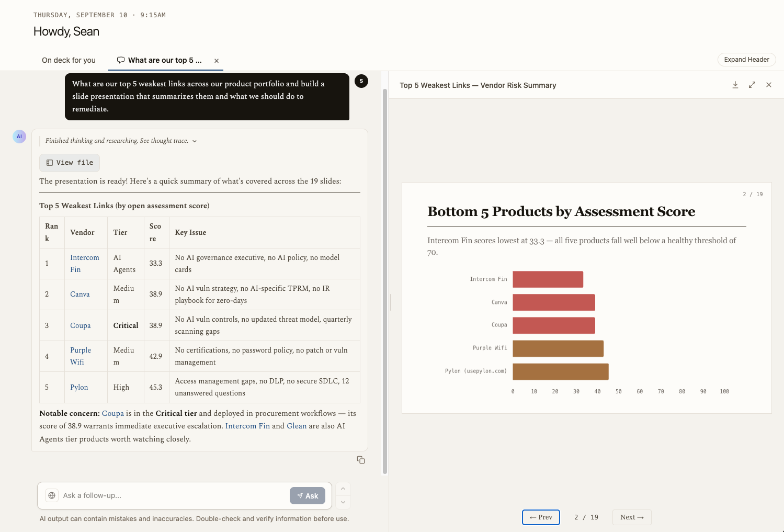The width and height of the screenshot is (784, 532).
Task: Open Intercom Fin link in notable concern text
Action: (247, 426)
